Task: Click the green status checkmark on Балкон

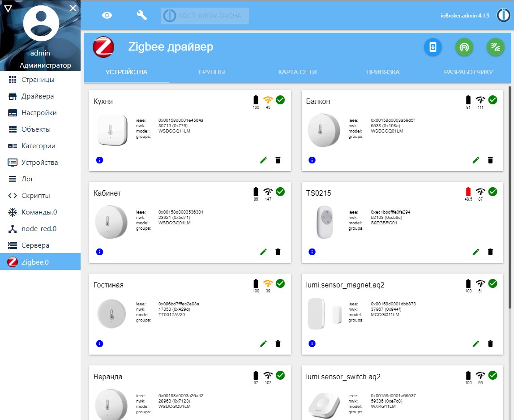Action: [493, 100]
